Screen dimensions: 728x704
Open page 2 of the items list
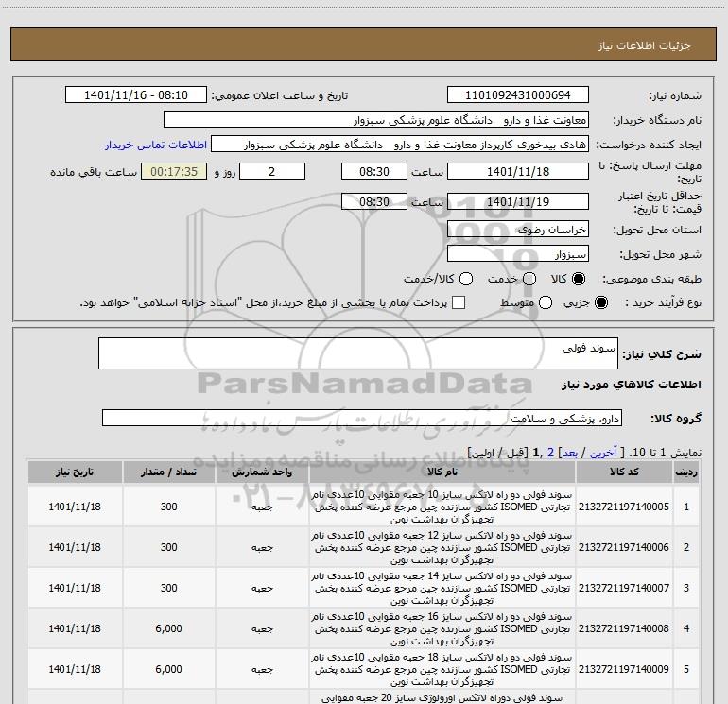click(x=550, y=453)
